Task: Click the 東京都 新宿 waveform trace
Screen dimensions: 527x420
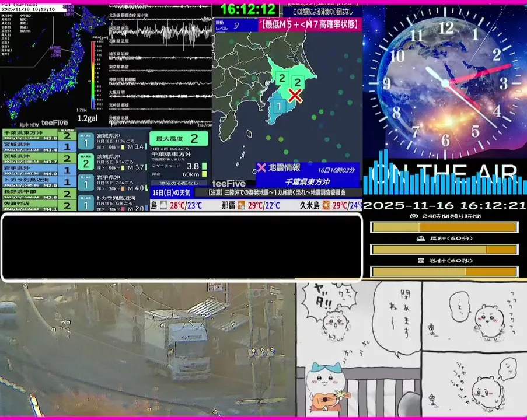Action: click(x=160, y=70)
